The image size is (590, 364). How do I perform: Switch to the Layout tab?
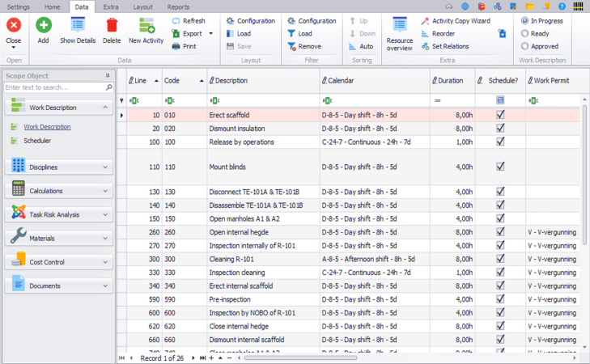(x=142, y=6)
